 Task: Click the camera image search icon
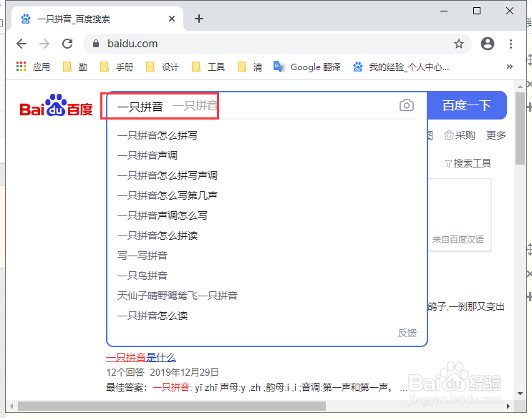pyautogui.click(x=407, y=105)
